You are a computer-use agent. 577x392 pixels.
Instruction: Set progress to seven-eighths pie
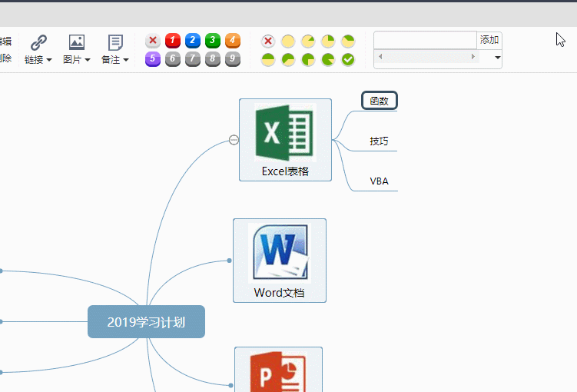[328, 59]
